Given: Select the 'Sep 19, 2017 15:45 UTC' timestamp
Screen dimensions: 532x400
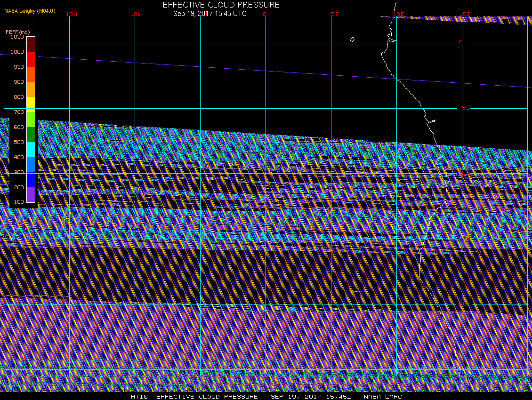Looking at the screenshot, I should 210,13.
